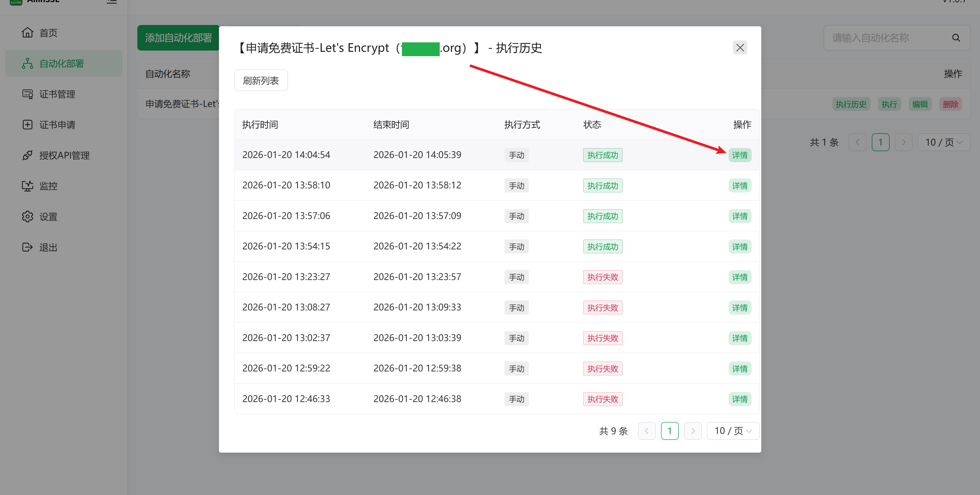Click the logout exit icon
The height and width of the screenshot is (495, 980).
[27, 247]
